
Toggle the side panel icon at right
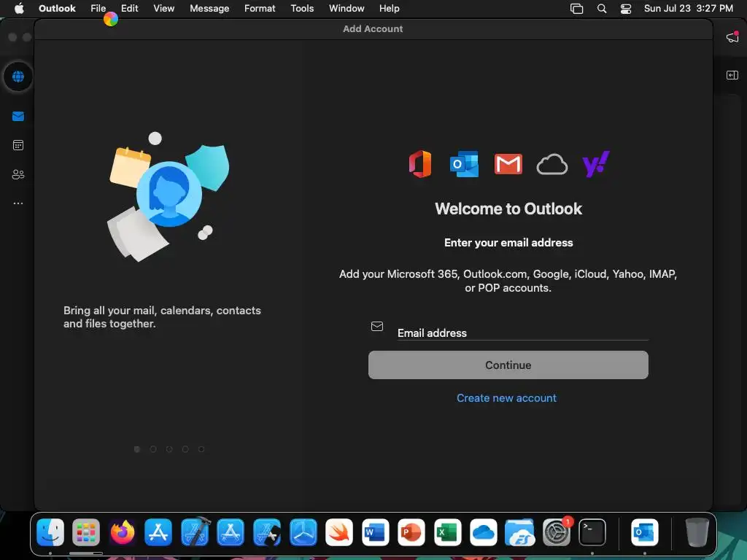(732, 75)
